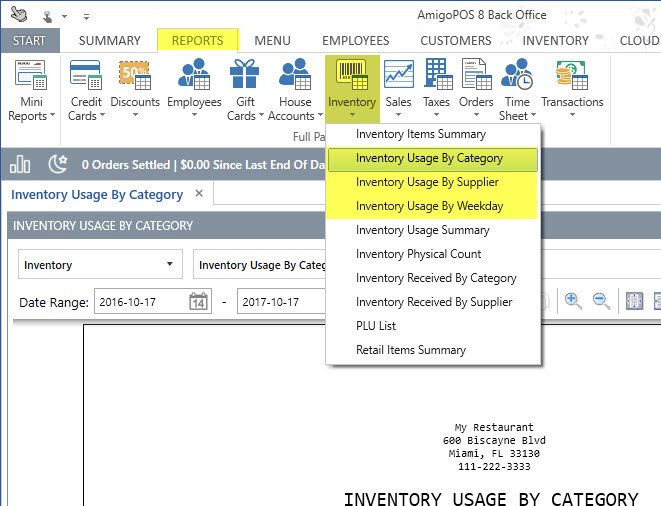Close the Inventory Usage By Category tab
The height and width of the screenshot is (506, 661).
(199, 193)
